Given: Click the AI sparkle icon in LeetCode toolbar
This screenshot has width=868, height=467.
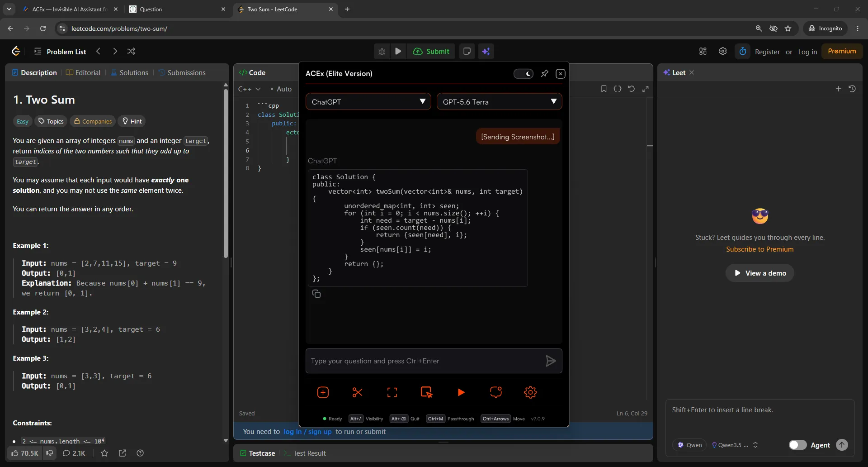Looking at the screenshot, I should [x=486, y=51].
